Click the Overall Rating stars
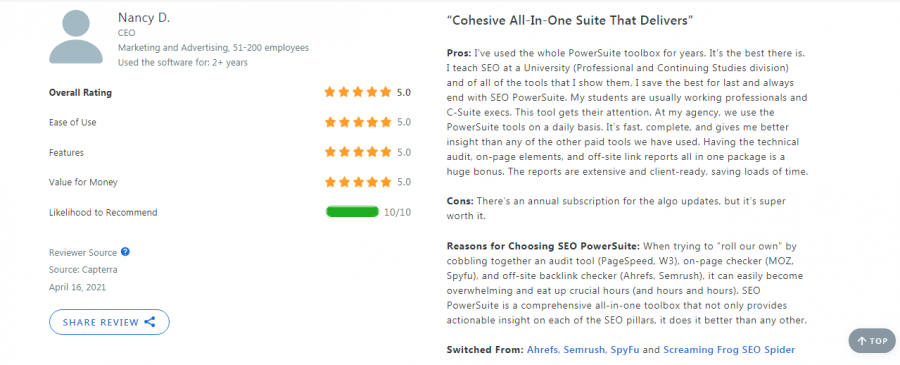900x365 pixels. (358, 92)
